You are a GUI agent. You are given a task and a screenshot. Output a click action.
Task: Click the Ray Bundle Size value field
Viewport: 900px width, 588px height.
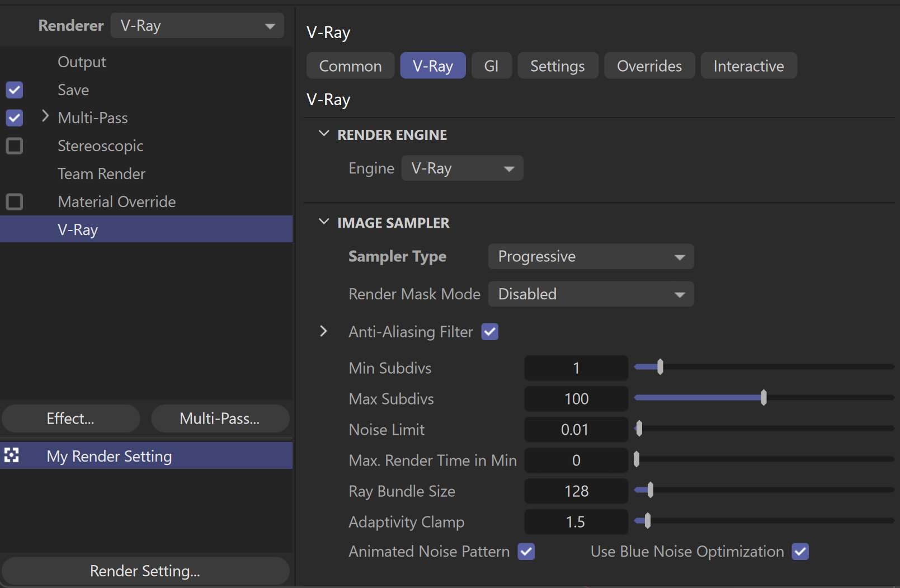[x=576, y=491]
